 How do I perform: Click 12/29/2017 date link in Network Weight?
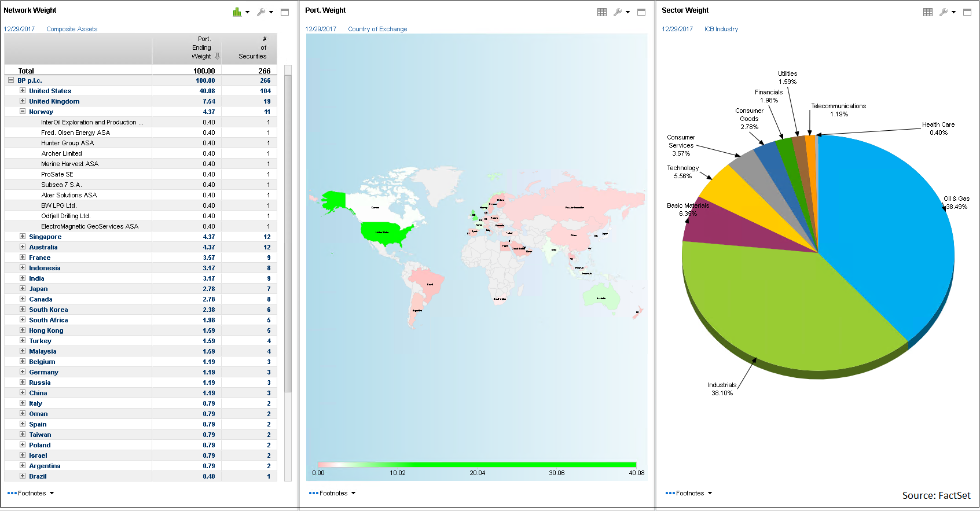[19, 29]
